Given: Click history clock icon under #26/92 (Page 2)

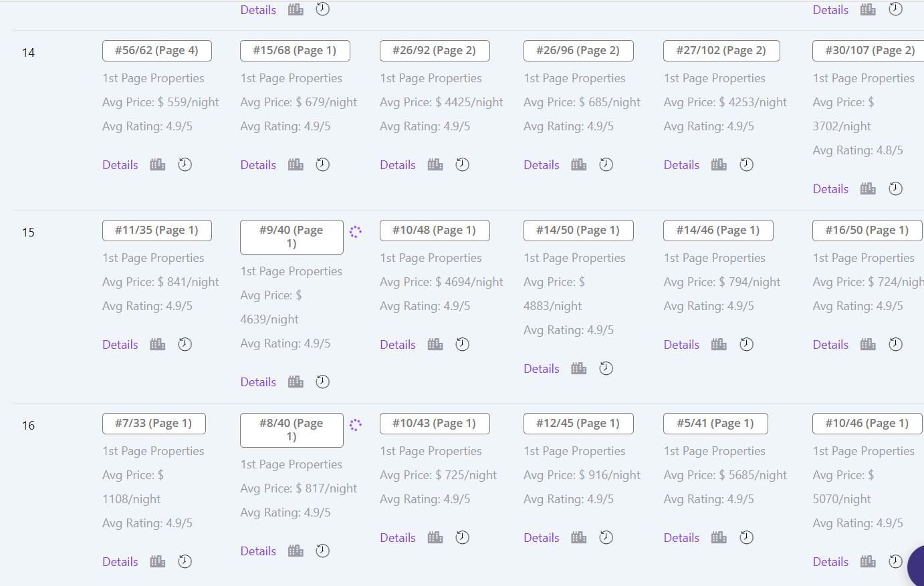Looking at the screenshot, I should 463,164.
